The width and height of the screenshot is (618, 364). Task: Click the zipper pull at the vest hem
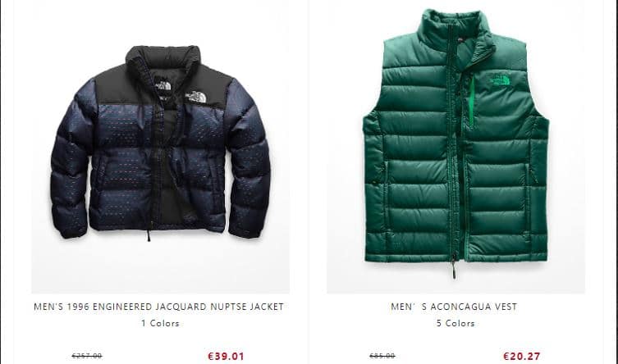[454, 267]
